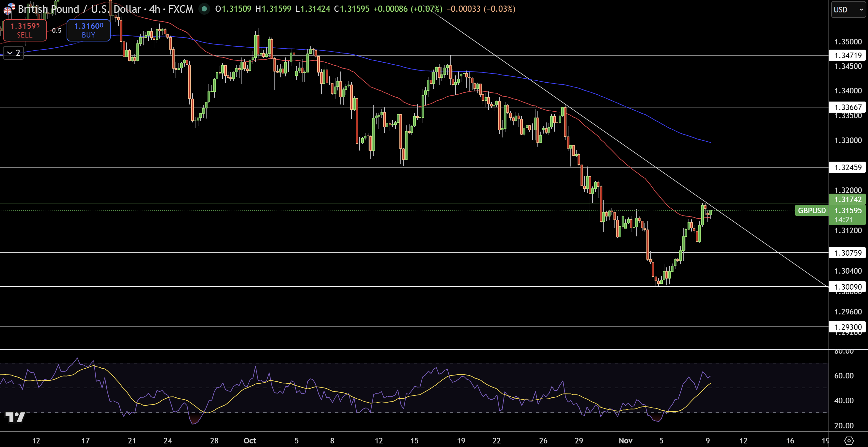868x447 pixels.
Task: Open chart settings gear icon
Action: click(x=849, y=440)
